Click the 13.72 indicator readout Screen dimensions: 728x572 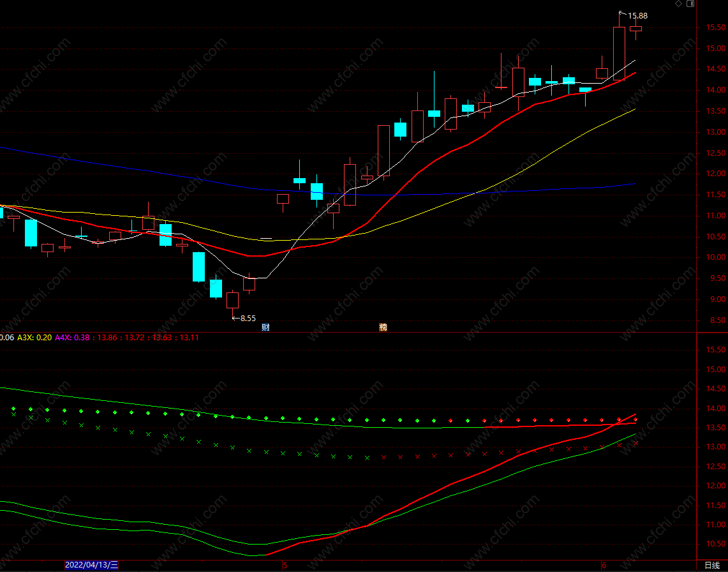pos(135,337)
